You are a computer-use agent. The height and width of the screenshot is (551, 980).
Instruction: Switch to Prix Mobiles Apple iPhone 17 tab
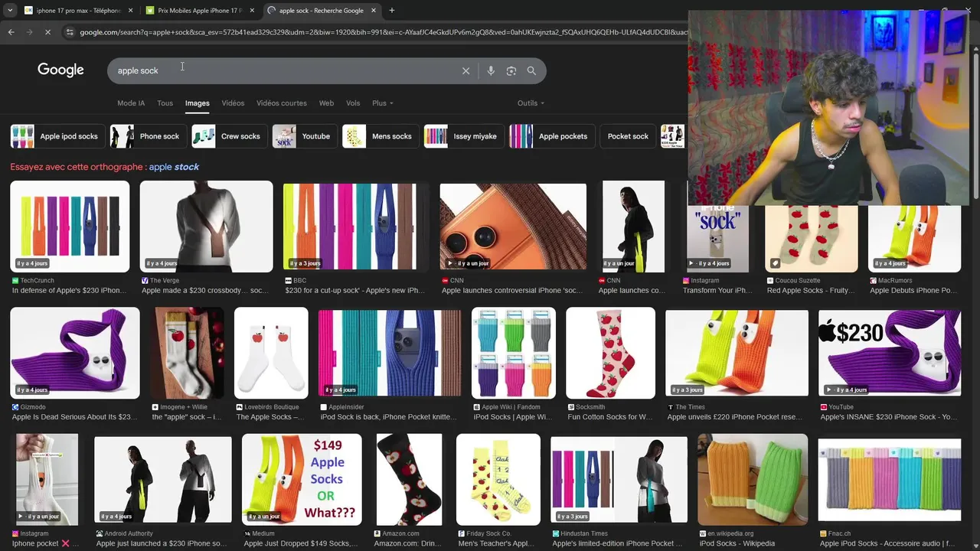[200, 11]
